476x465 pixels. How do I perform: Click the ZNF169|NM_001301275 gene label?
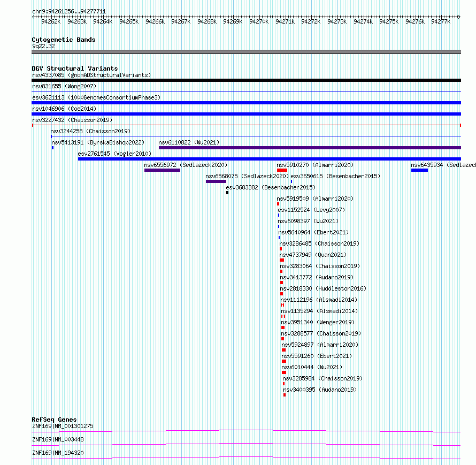pos(63,426)
